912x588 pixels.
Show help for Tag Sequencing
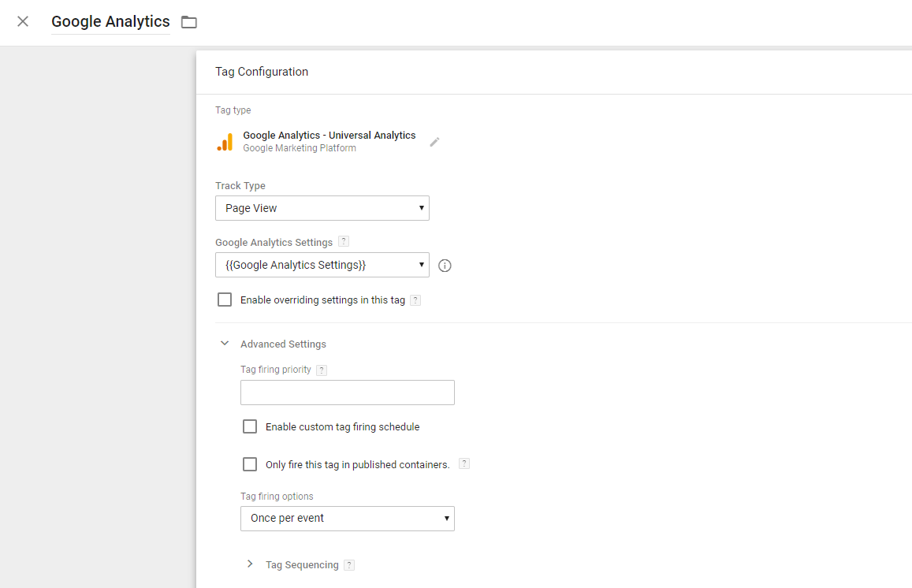click(349, 564)
